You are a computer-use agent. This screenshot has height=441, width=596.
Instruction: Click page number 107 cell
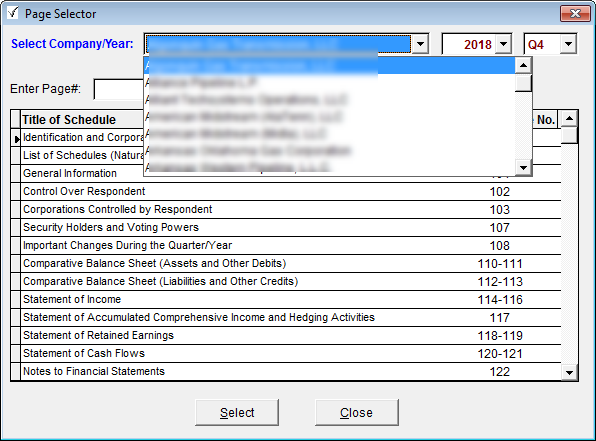point(499,227)
